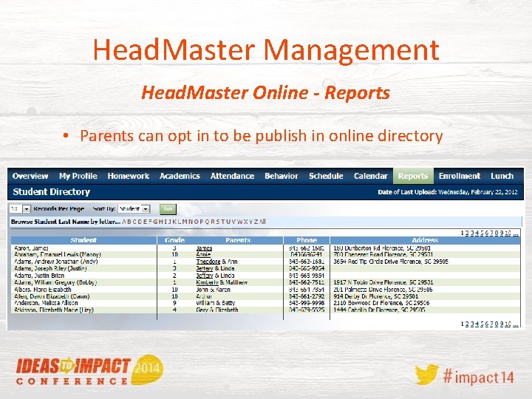Image resolution: width=532 pixels, height=399 pixels.
Task: Go to page 2 in top pagination
Action: click(x=467, y=233)
